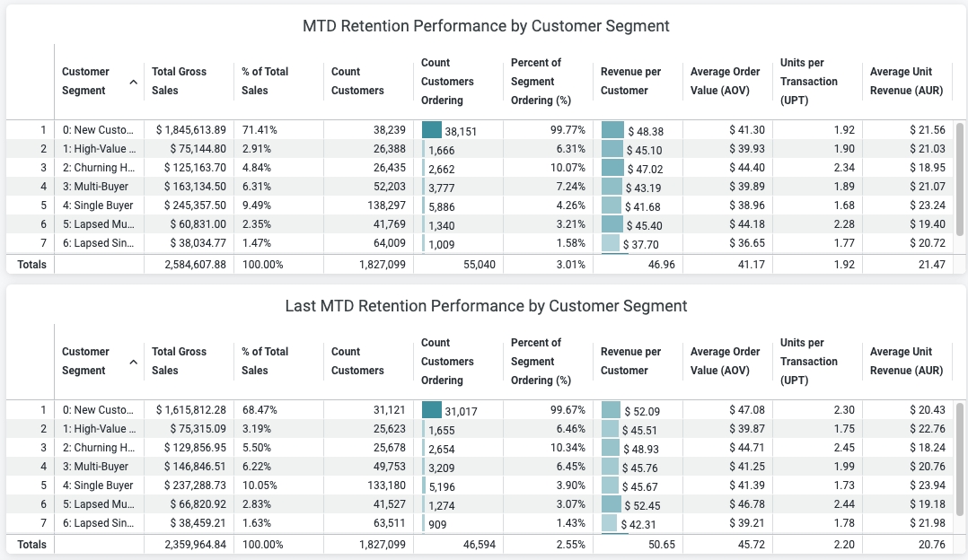This screenshot has height=560, width=968.
Task: Click the 'MTD Retention Performance by Customer Segment' title
Action: pos(486,26)
